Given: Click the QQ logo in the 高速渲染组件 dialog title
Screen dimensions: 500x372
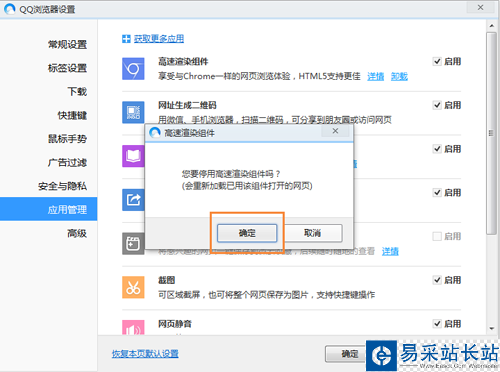Looking at the screenshot, I should click(x=155, y=133).
